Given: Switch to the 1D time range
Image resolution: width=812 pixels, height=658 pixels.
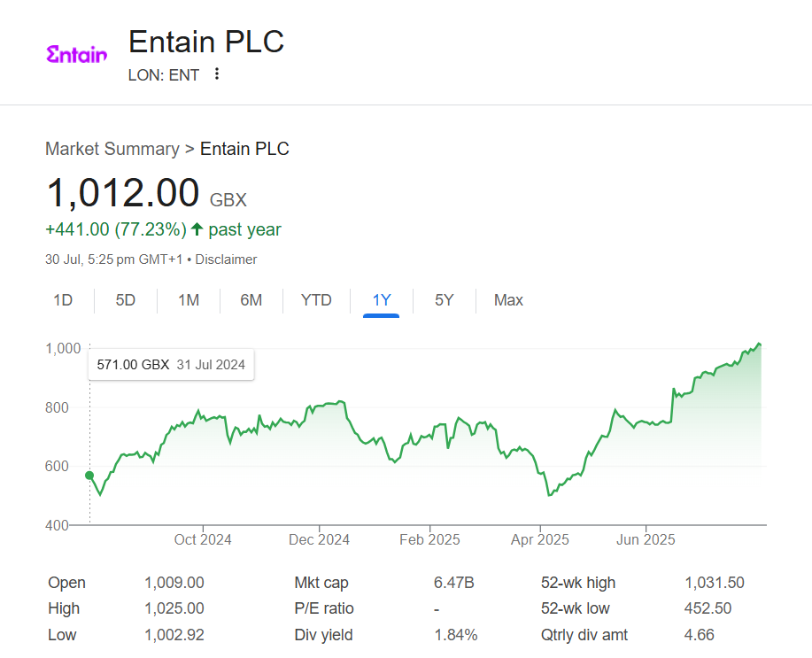Looking at the screenshot, I should tap(63, 300).
